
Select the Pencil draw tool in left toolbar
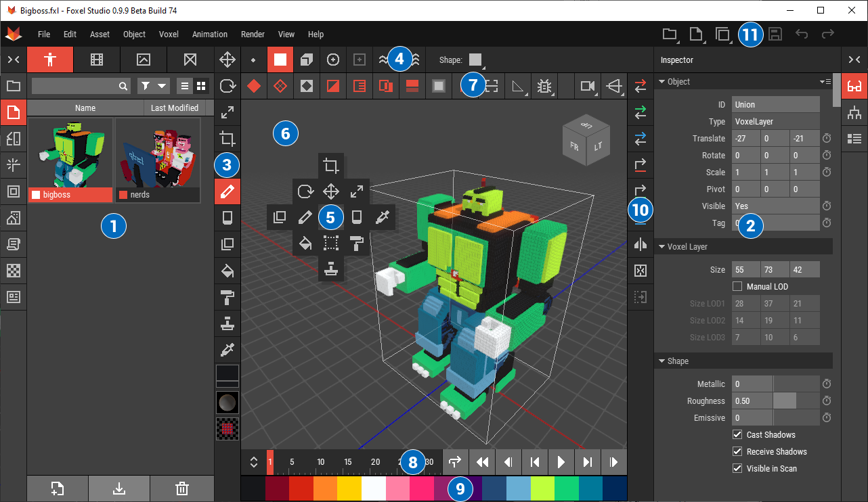(227, 191)
